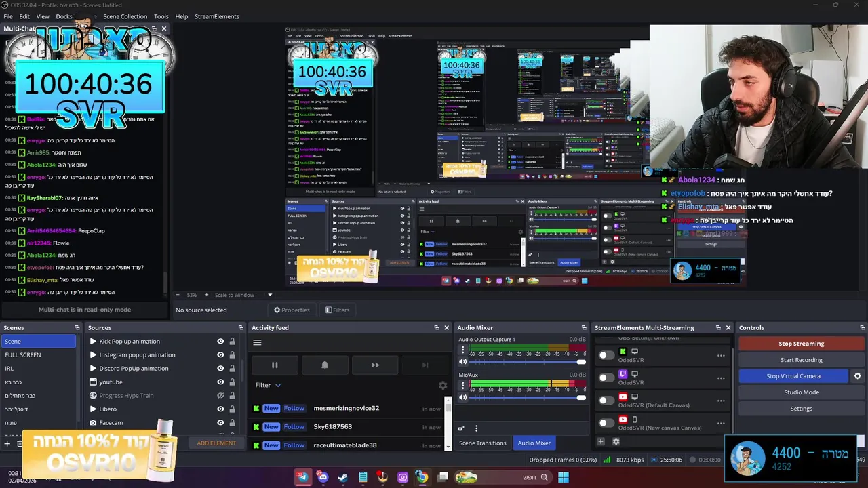868x488 pixels.
Task: Open virtual camera settings gear
Action: coord(857,376)
